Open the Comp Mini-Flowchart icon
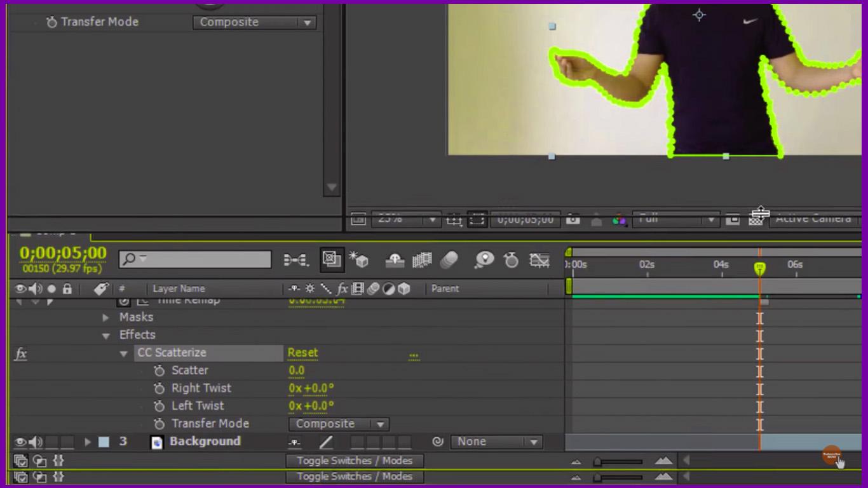868x488 pixels. 295,260
